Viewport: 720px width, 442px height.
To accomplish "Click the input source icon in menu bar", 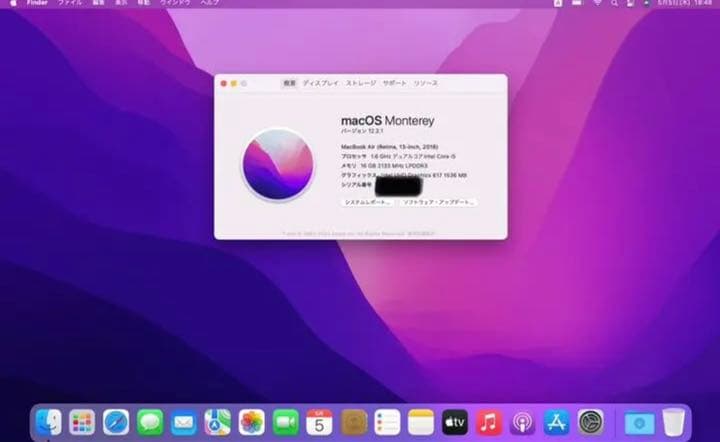I will [x=558, y=3].
